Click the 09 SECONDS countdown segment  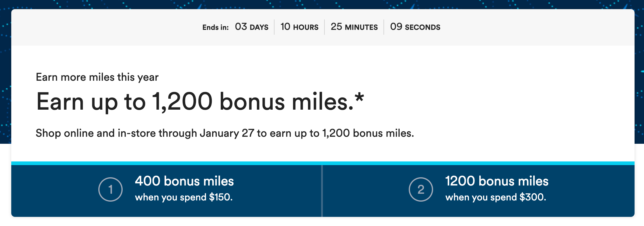pyautogui.click(x=415, y=27)
